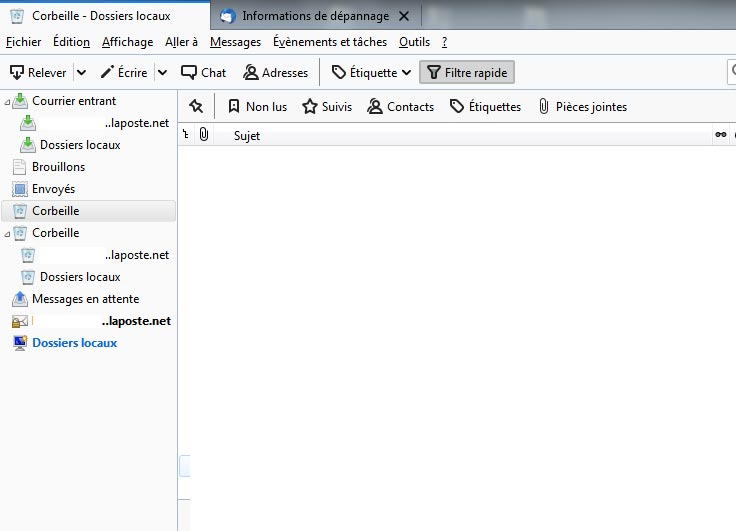Screen dimensions: 736x531
Task: Collapse the expandable Corbeille folder
Action: coord(7,233)
